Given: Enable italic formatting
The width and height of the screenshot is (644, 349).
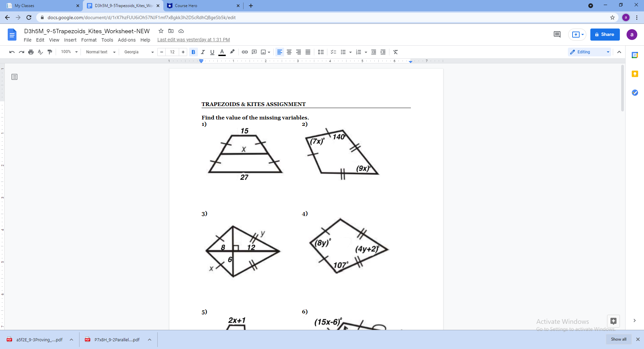Looking at the screenshot, I should pyautogui.click(x=203, y=52).
